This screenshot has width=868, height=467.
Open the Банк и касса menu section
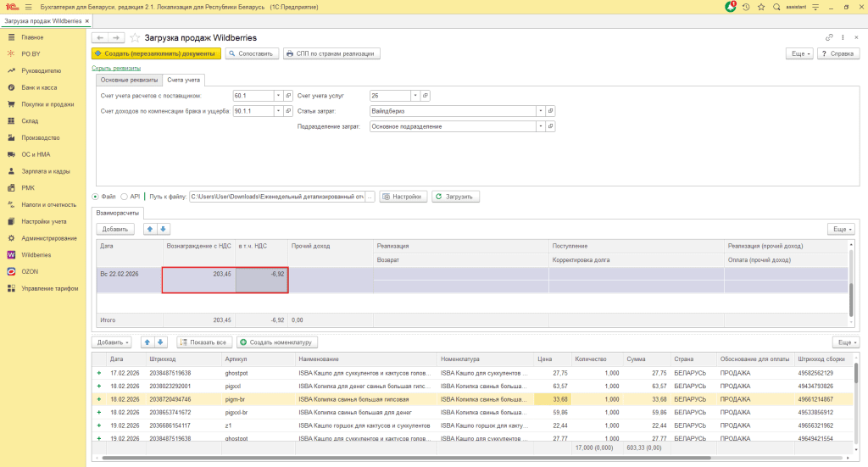[x=39, y=87]
